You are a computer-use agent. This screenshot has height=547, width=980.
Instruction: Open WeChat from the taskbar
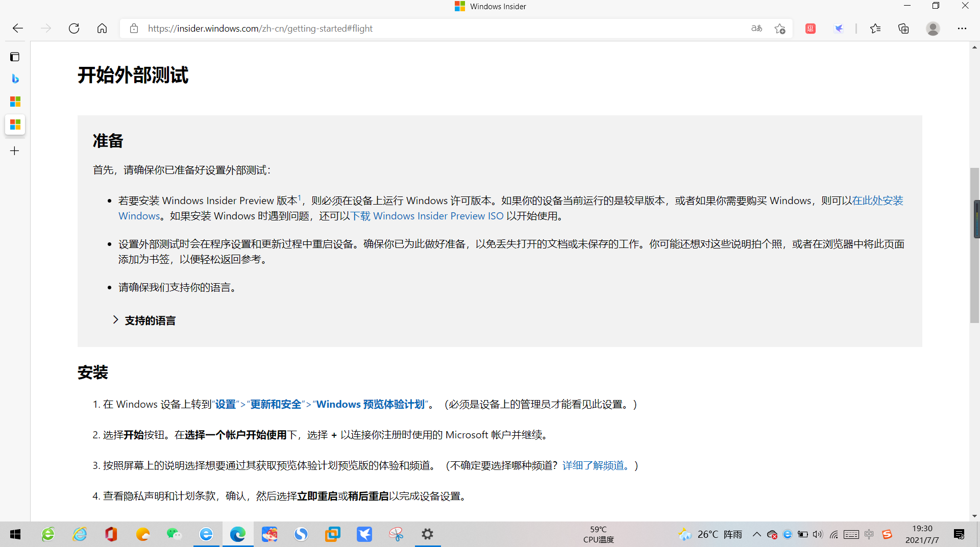click(175, 534)
